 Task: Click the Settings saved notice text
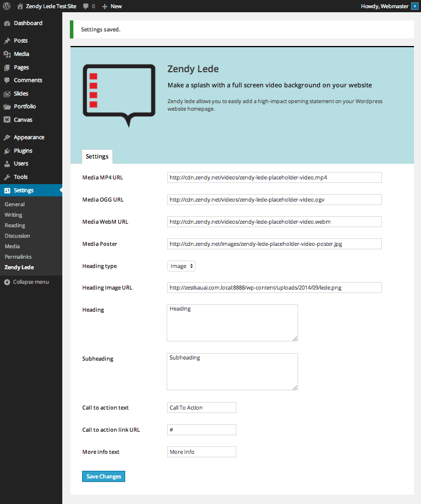[x=101, y=30]
